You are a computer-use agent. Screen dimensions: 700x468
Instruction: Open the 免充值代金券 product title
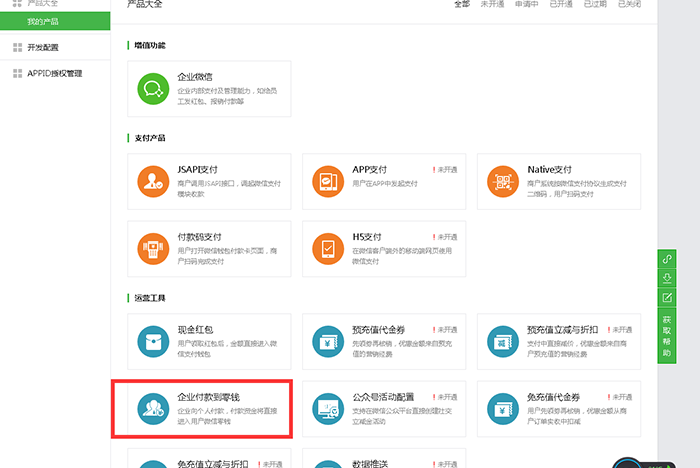(x=554, y=397)
